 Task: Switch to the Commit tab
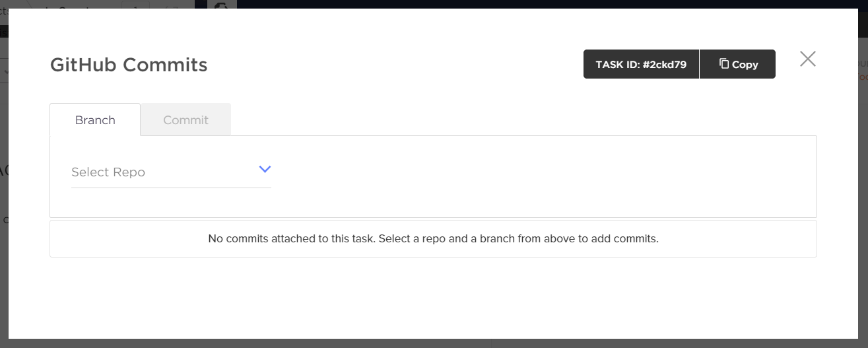(186, 120)
